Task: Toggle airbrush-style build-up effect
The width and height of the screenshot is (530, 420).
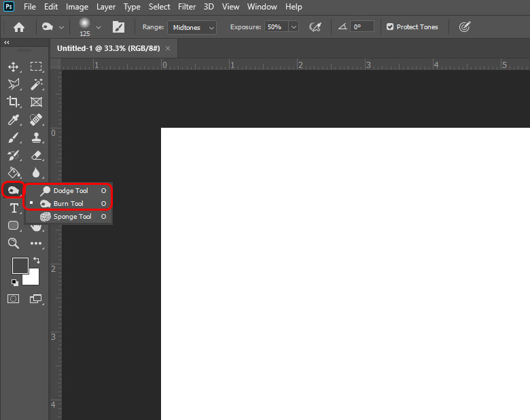Action: tap(315, 27)
